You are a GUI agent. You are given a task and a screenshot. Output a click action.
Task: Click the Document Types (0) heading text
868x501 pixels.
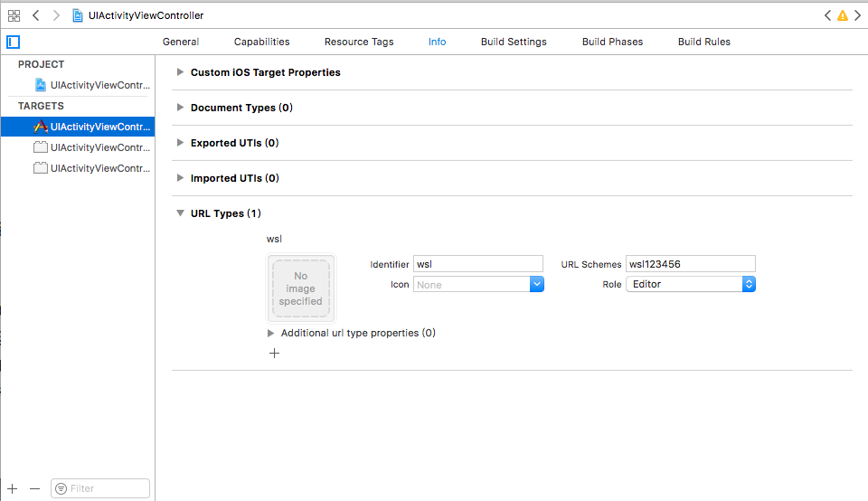(x=241, y=108)
